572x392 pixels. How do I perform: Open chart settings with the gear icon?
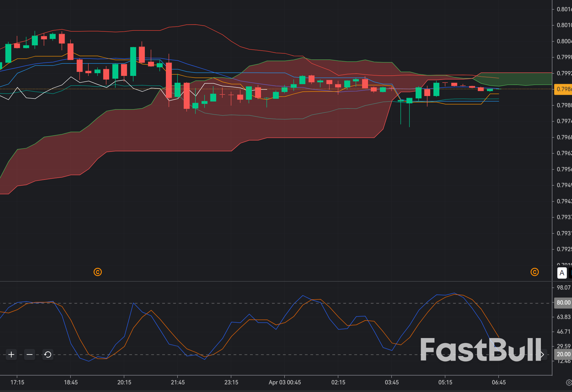point(568,382)
